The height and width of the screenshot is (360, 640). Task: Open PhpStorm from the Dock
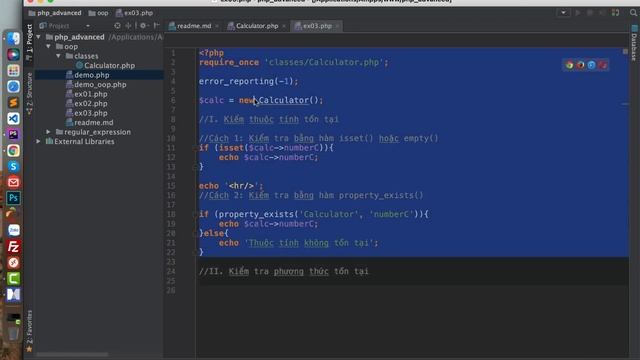tap(13, 134)
